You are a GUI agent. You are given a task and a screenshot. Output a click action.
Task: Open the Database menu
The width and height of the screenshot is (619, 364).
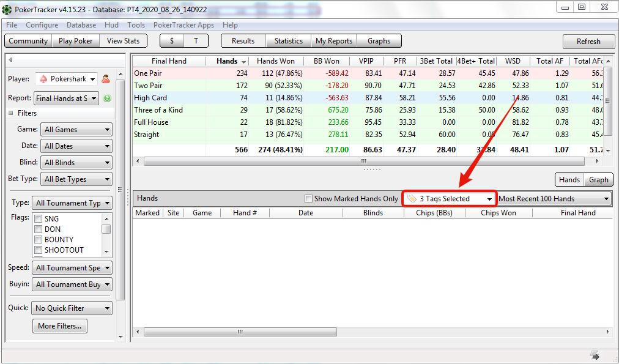point(81,25)
